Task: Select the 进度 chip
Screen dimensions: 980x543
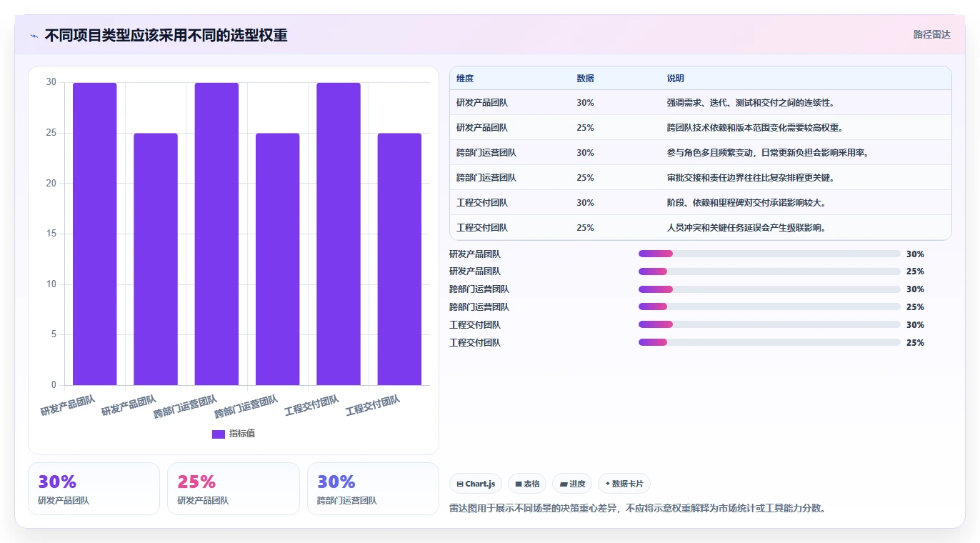Action: pos(572,484)
